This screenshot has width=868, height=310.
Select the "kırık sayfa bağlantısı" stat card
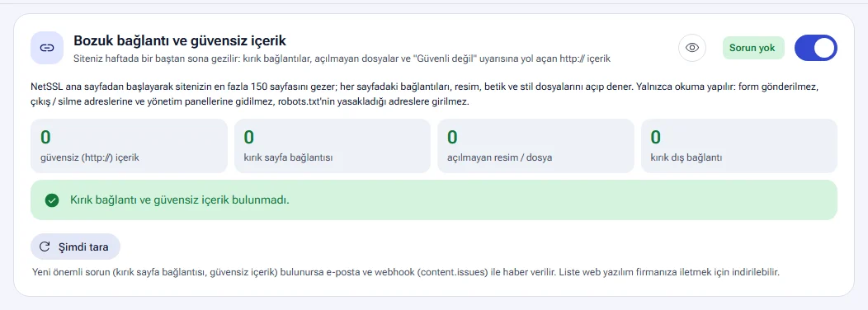click(x=333, y=146)
